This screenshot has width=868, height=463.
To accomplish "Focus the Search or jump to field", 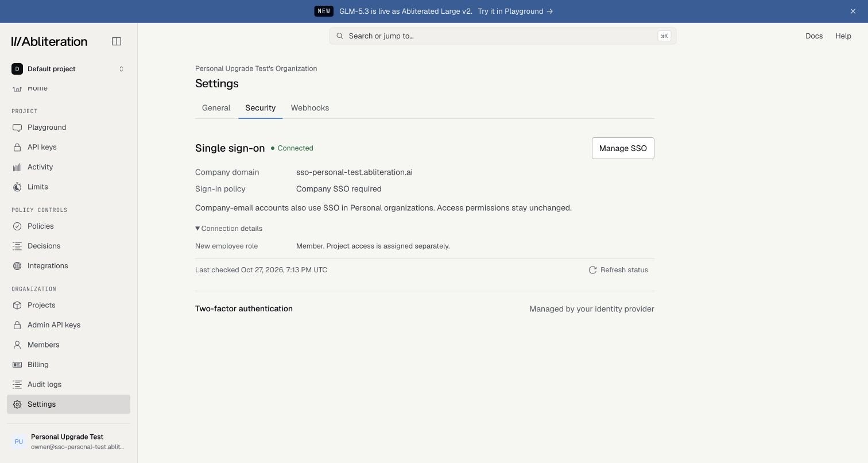I will (503, 36).
